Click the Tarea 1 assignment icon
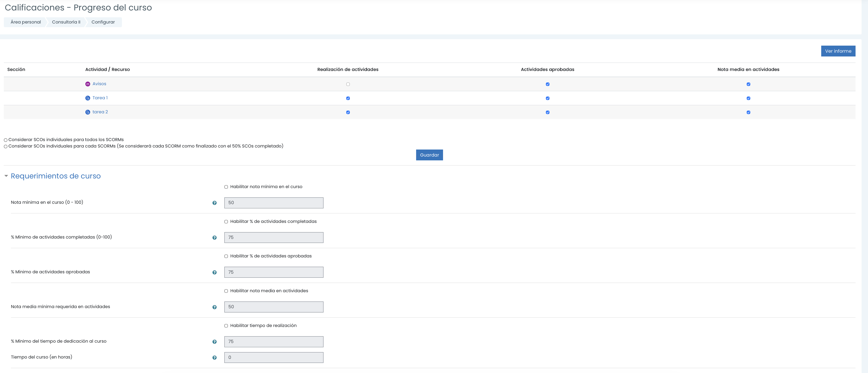 (88, 98)
